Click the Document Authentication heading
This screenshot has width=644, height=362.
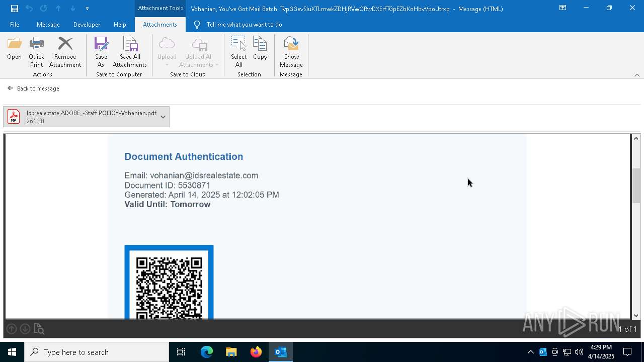184,156
